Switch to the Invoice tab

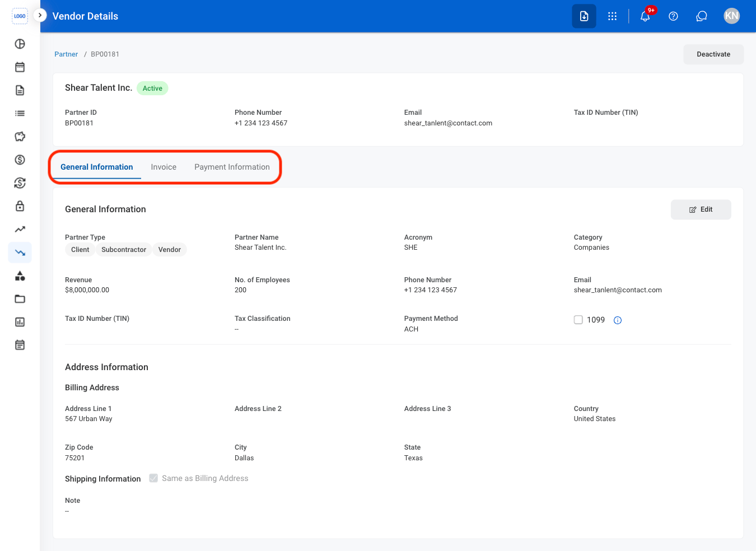pyautogui.click(x=164, y=167)
